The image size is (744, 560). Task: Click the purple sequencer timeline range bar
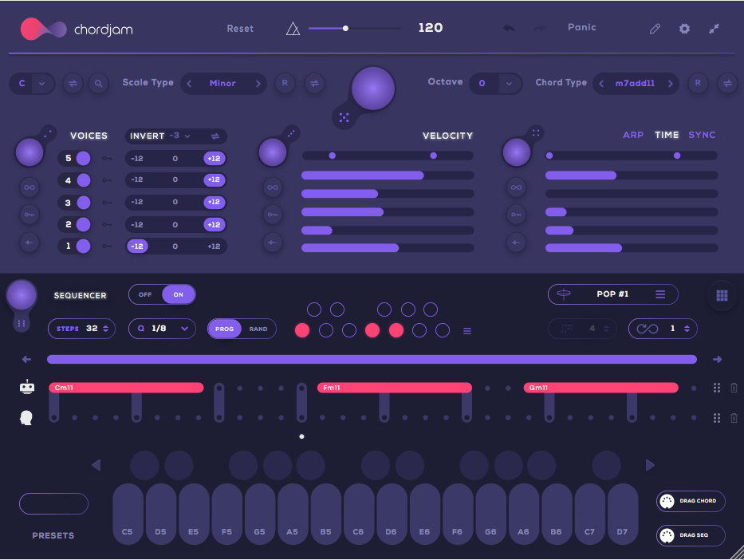coord(372,359)
